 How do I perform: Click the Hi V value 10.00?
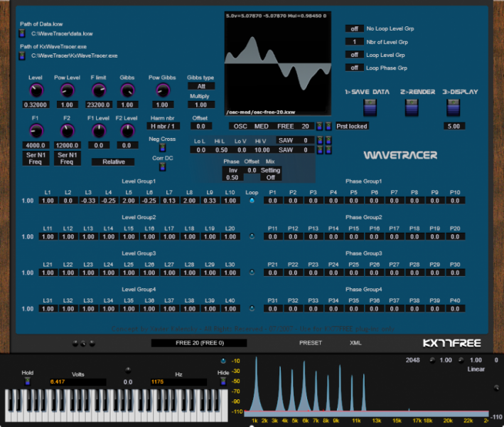(262, 150)
